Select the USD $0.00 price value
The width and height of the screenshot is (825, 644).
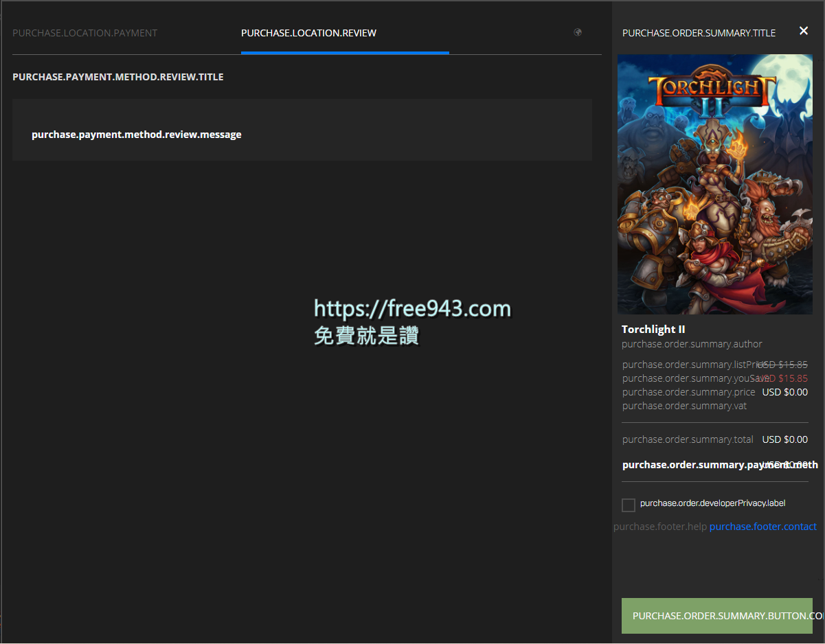[x=784, y=391]
